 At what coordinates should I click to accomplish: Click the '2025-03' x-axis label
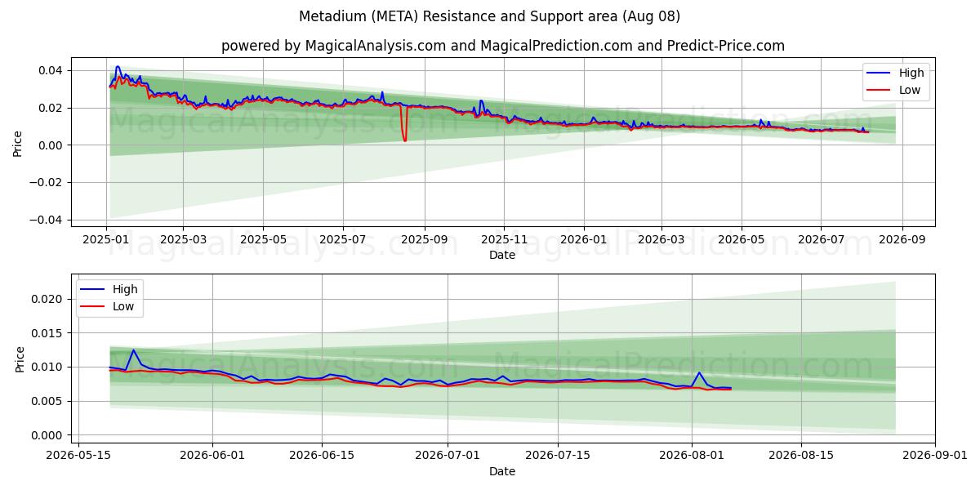click(x=182, y=241)
